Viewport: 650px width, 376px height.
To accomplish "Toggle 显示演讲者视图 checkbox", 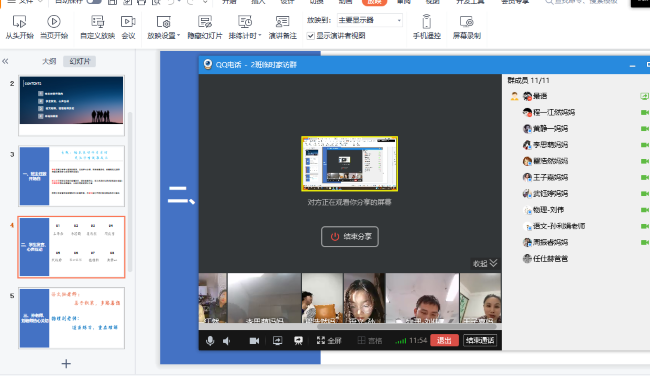I will (x=310, y=36).
